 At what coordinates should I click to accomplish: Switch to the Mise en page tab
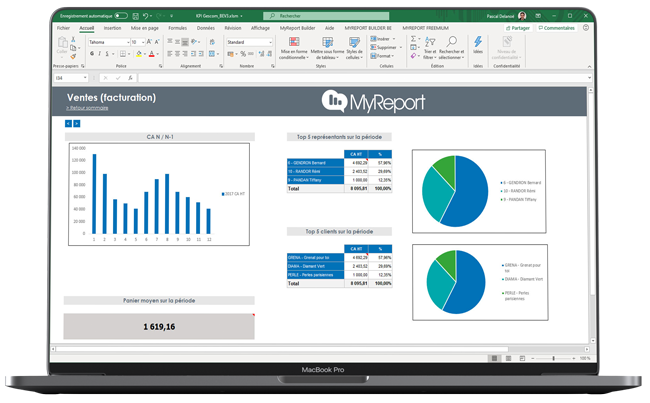(145, 28)
